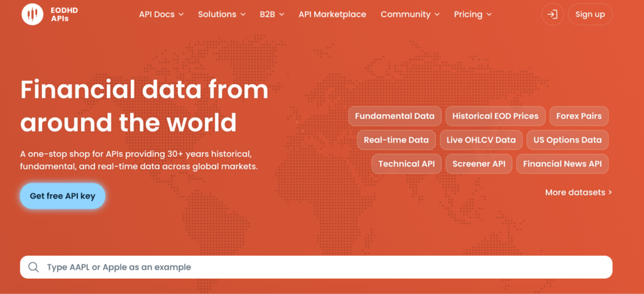Go to API Marketplace
The width and height of the screenshot is (644, 294).
(332, 14)
